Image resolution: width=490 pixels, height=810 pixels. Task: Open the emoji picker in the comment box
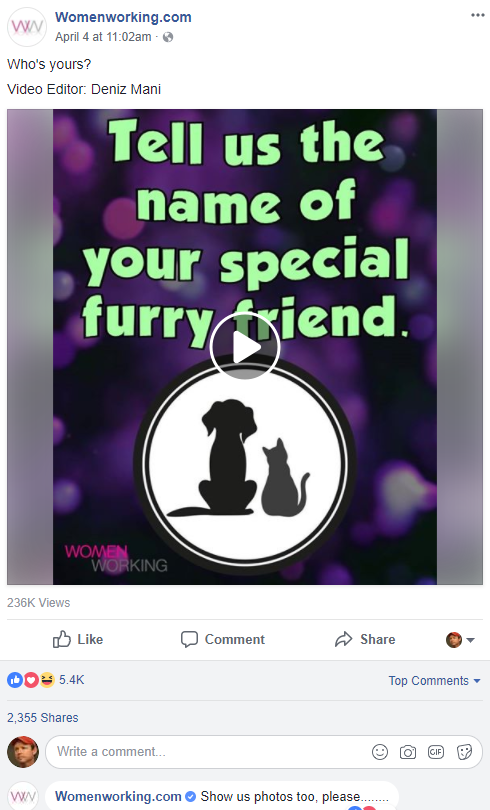click(380, 752)
